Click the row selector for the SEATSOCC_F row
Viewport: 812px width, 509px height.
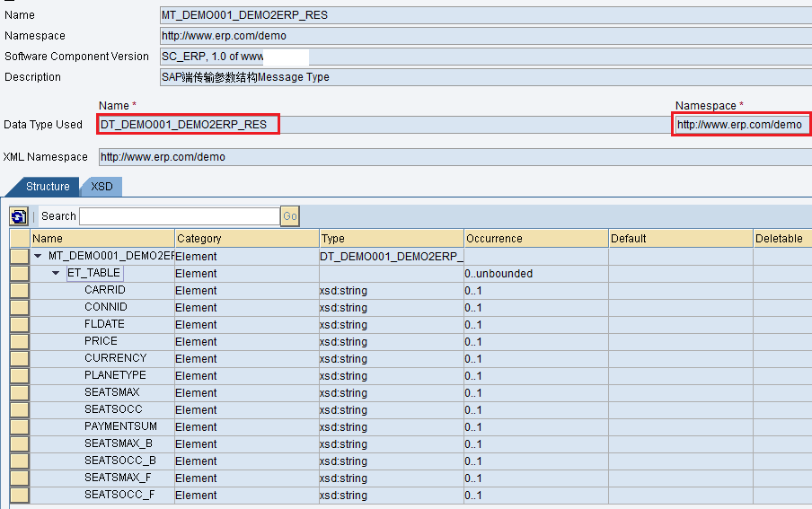[x=20, y=495]
